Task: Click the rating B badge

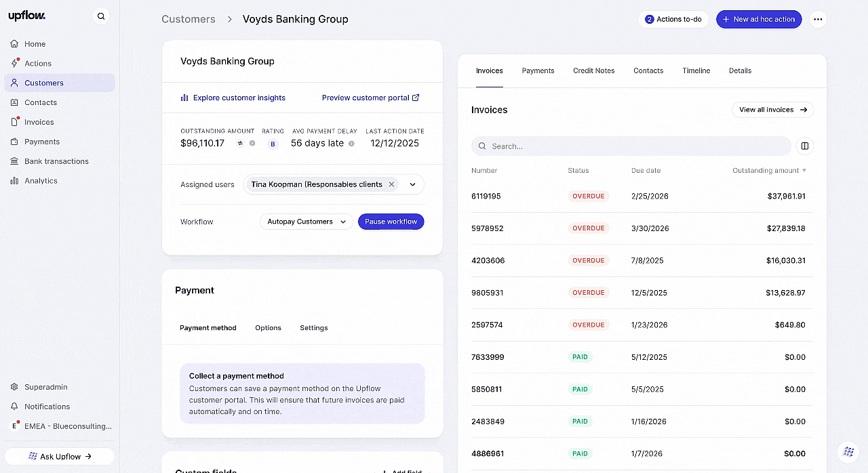Action: tap(273, 144)
